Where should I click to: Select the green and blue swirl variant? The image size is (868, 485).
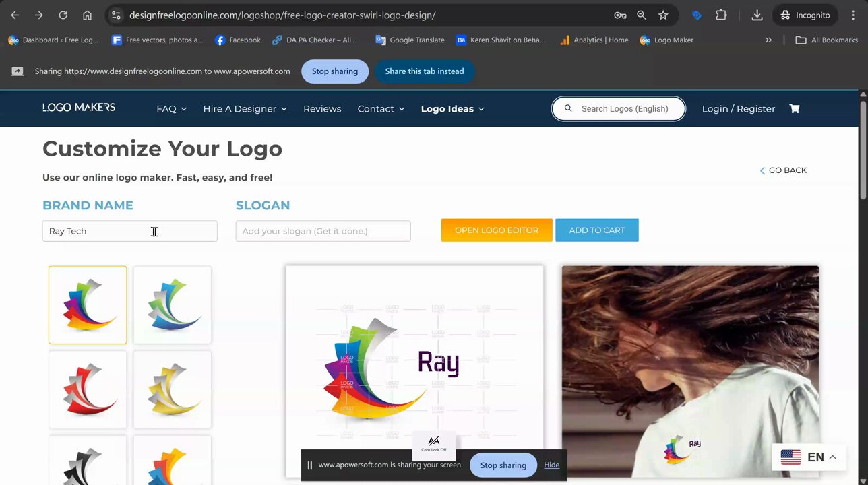173,305
